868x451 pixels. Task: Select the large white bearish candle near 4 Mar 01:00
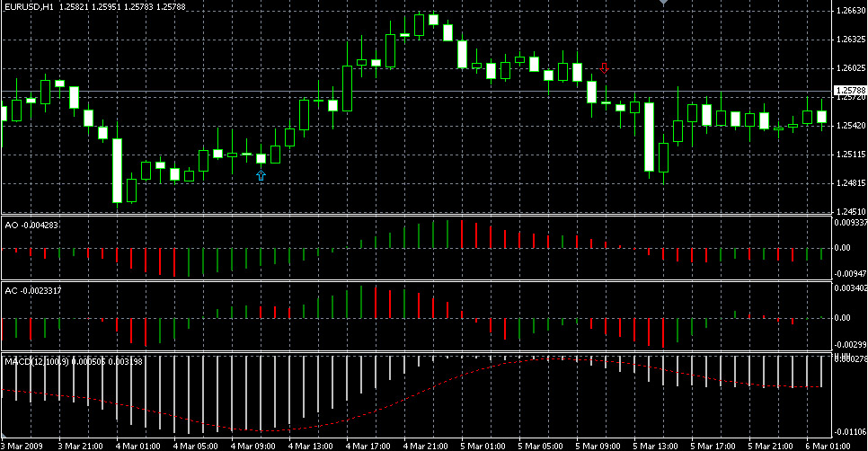(118, 171)
